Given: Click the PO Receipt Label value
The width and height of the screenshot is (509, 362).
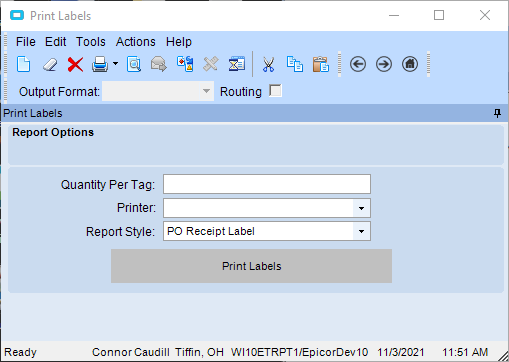Looking at the screenshot, I should point(211,231).
